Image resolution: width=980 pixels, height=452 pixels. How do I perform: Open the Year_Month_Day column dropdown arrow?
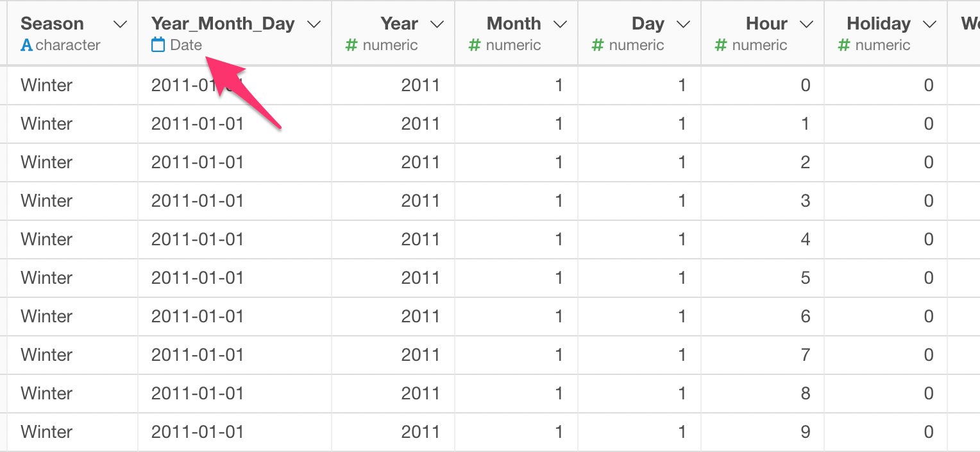click(x=314, y=24)
